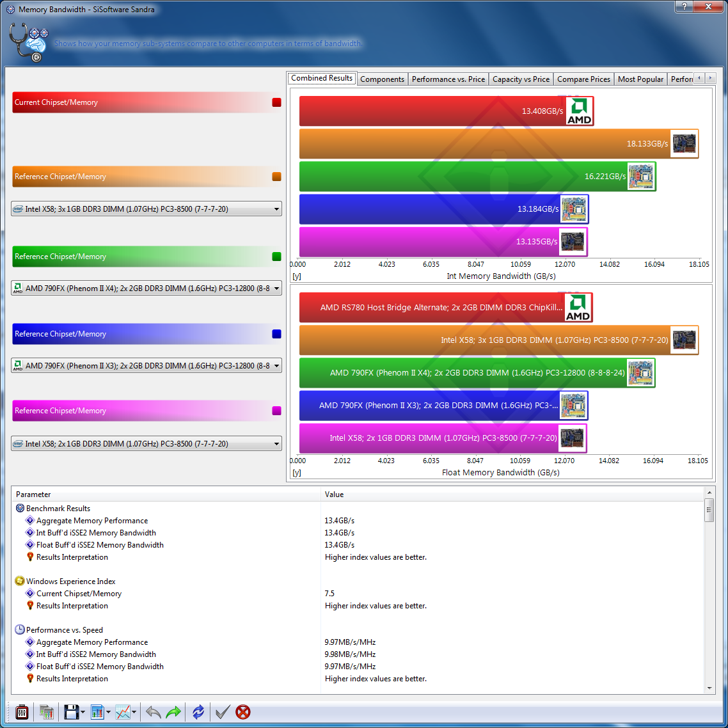Click the Value column header
The height and width of the screenshot is (728, 728).
(512, 495)
